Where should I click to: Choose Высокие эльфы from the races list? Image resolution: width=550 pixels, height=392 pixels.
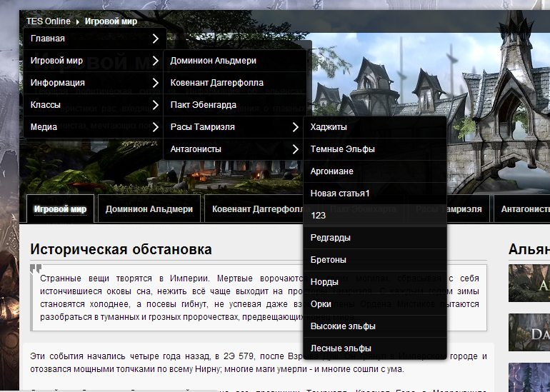[x=374, y=326]
